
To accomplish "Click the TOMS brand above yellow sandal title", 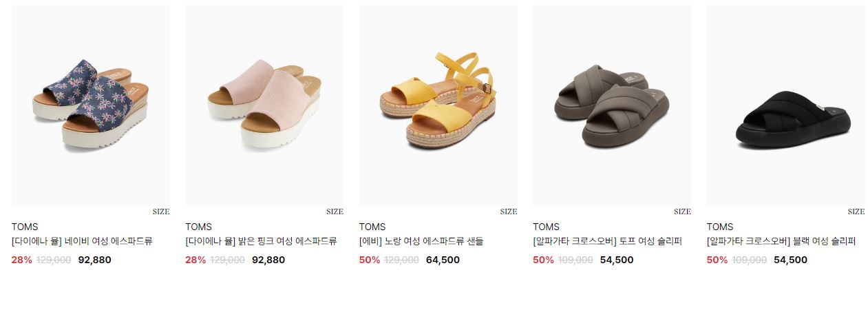I will [x=372, y=227].
